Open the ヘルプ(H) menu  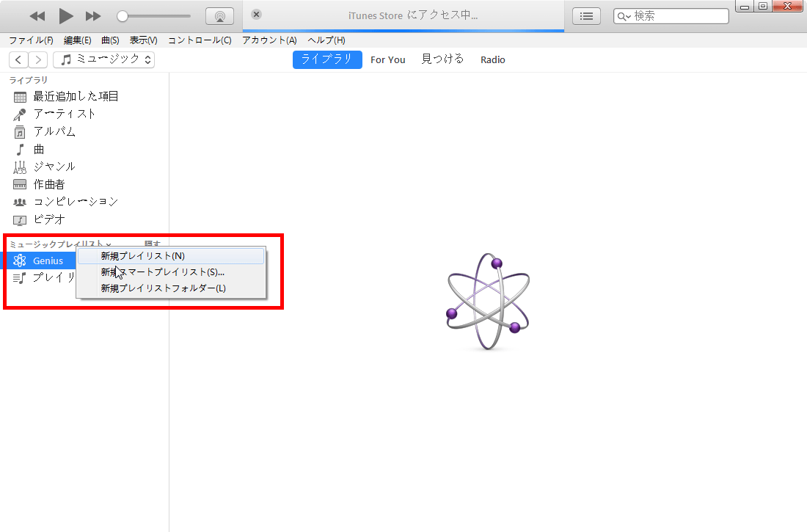point(326,40)
